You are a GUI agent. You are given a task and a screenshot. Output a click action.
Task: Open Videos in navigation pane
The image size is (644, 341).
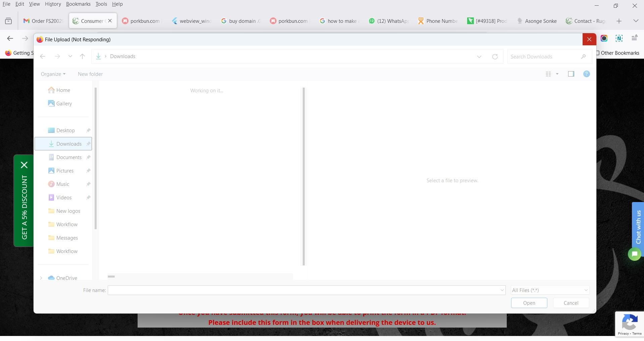coord(63,198)
